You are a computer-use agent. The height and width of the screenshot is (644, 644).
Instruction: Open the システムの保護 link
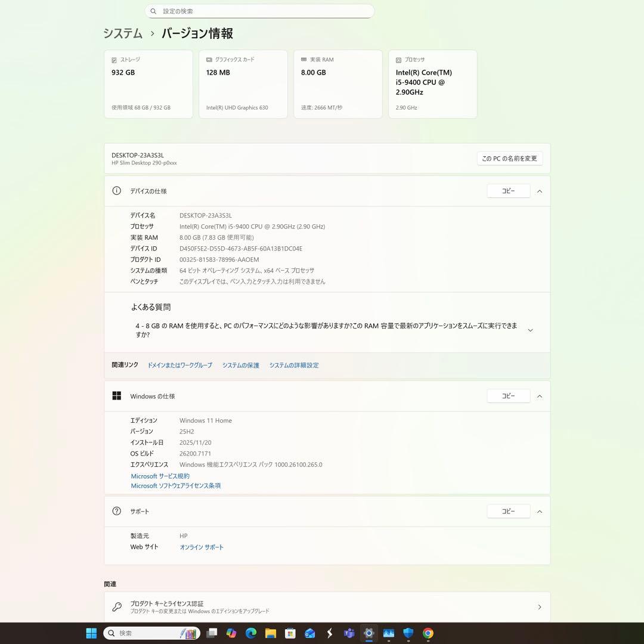(240, 365)
